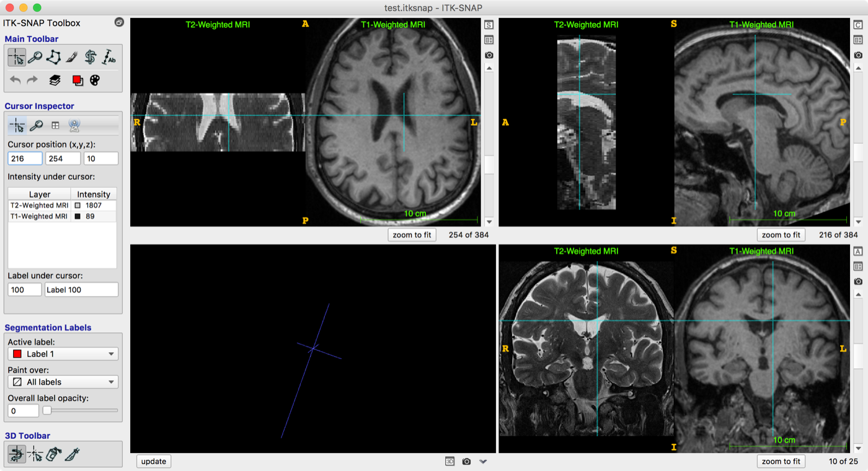Select the Zoom/Pan tool in Main Toolbar
This screenshot has width=868, height=471.
click(x=35, y=58)
